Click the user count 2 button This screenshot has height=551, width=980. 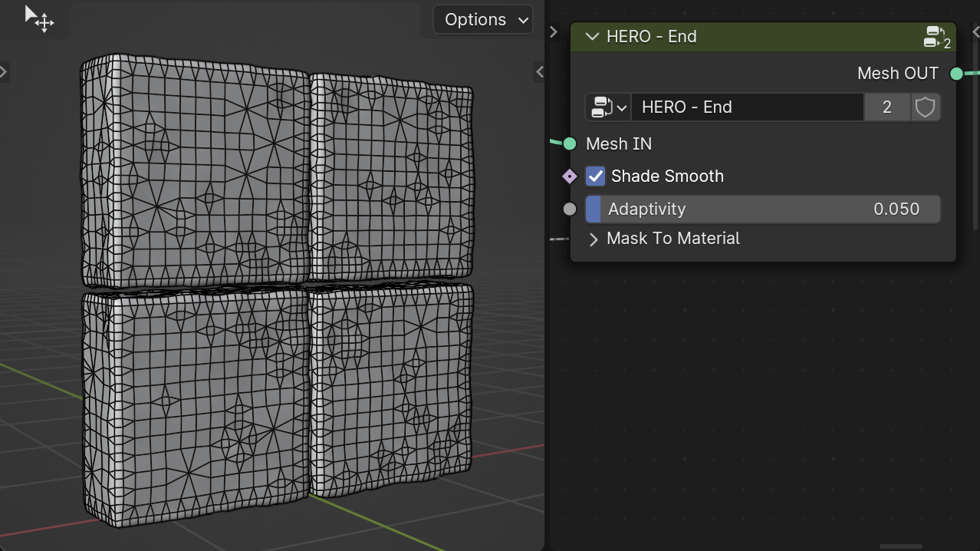click(x=887, y=107)
